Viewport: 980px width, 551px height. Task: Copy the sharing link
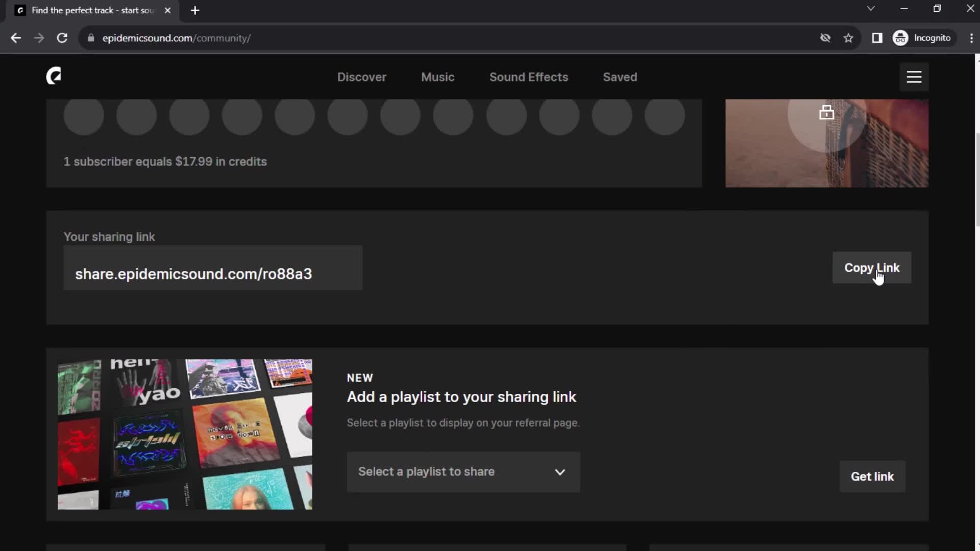coord(871,268)
